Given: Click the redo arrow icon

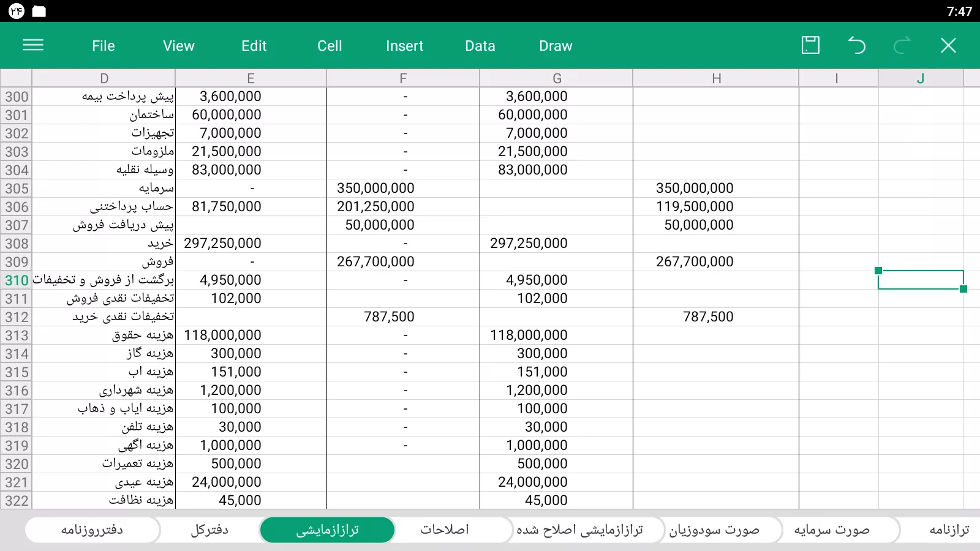Looking at the screenshot, I should pyautogui.click(x=902, y=45).
